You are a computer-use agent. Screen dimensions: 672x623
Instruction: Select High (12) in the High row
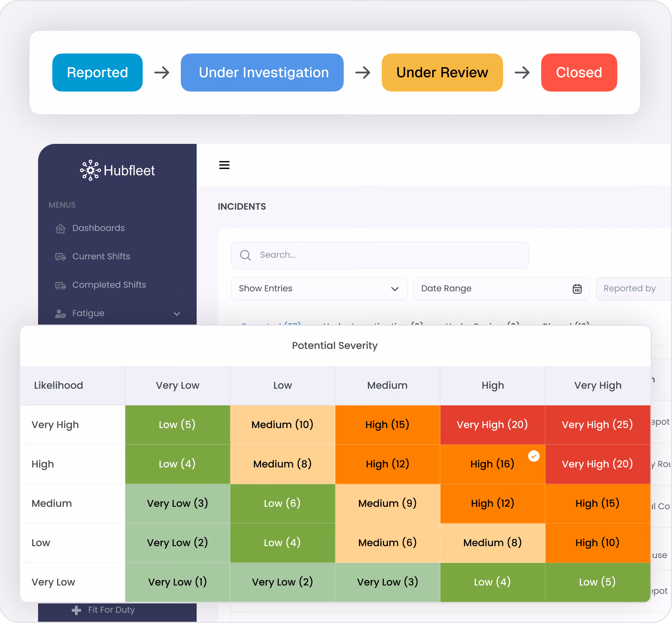388,464
